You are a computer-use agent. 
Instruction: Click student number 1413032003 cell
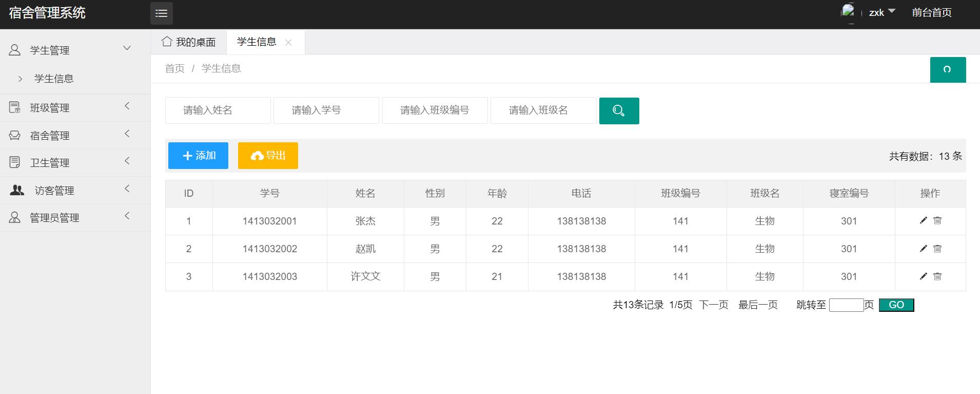coord(270,277)
